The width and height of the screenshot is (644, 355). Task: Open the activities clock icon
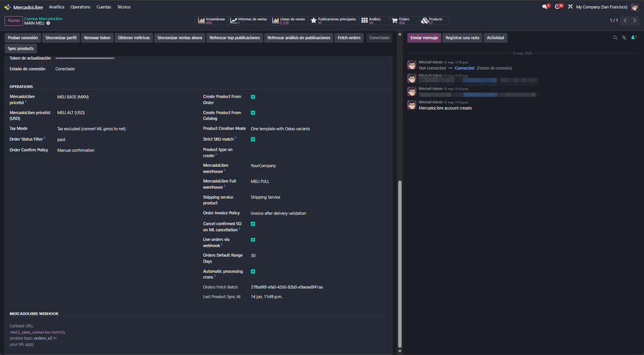pyautogui.click(x=558, y=7)
